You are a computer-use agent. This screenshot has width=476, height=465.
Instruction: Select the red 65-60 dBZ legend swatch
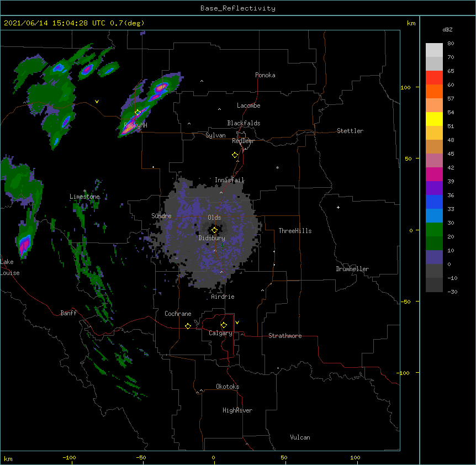[x=434, y=77]
